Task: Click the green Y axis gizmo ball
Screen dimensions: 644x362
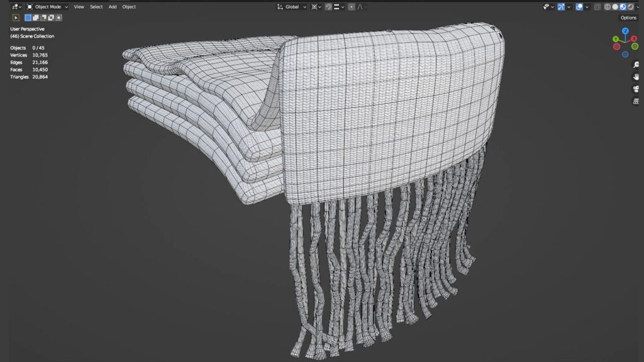Action: click(635, 46)
